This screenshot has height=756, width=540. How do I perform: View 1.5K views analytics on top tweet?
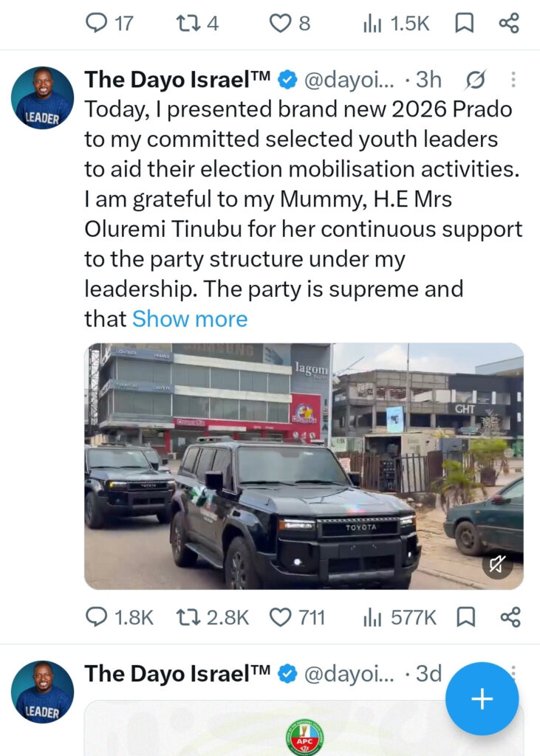coord(396,23)
